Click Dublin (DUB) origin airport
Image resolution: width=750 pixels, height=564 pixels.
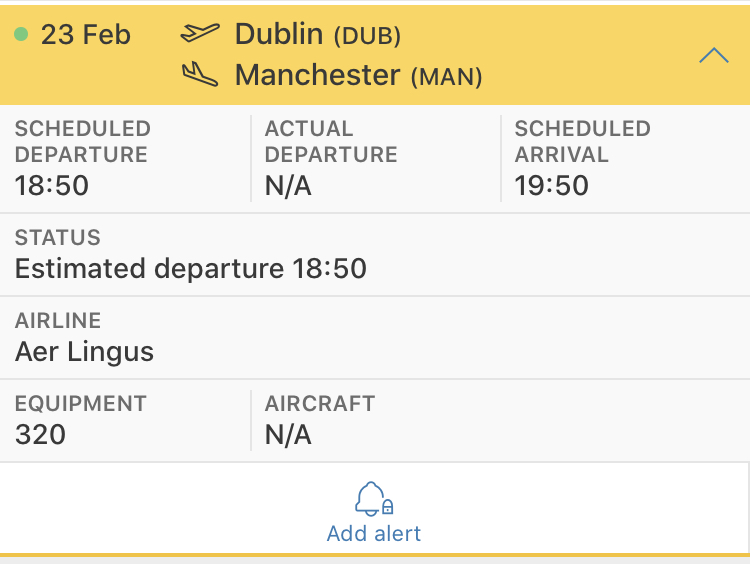[317, 35]
